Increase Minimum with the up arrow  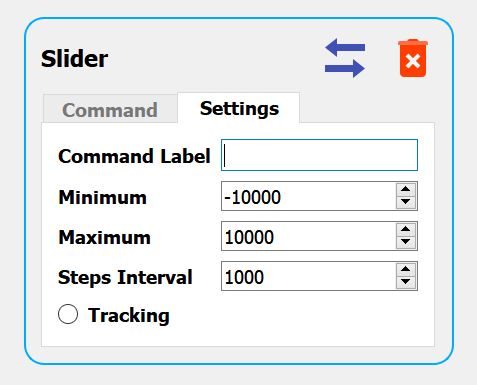[406, 189]
